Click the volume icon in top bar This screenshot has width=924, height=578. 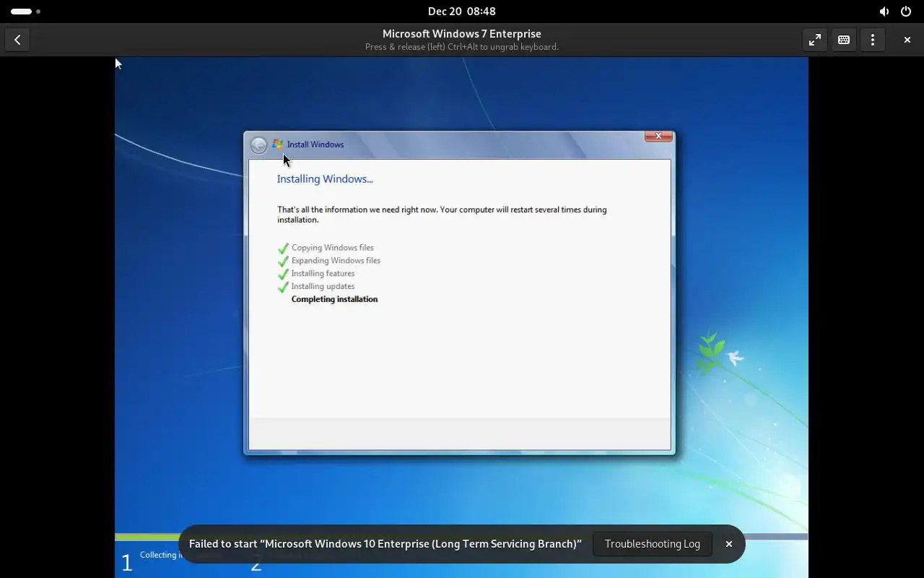(884, 12)
